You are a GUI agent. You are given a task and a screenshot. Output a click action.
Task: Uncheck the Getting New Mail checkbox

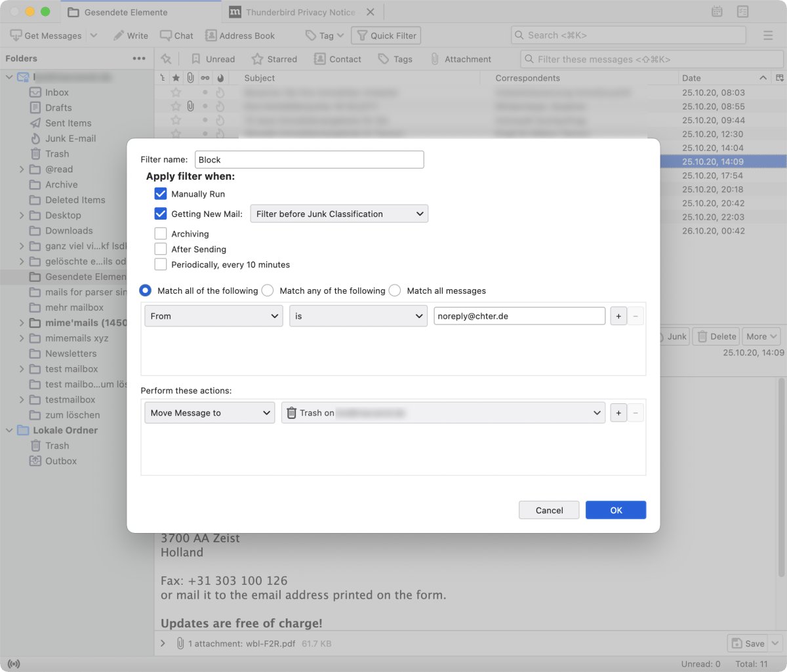pos(161,214)
